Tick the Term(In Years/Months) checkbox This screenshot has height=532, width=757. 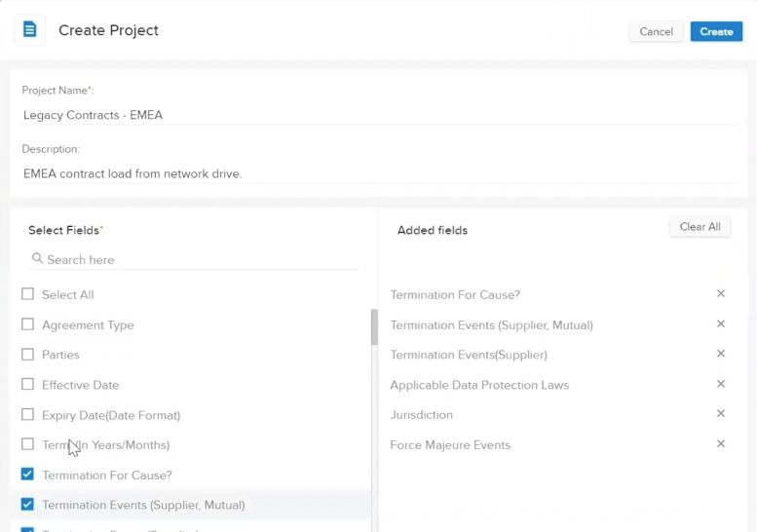tap(27, 444)
